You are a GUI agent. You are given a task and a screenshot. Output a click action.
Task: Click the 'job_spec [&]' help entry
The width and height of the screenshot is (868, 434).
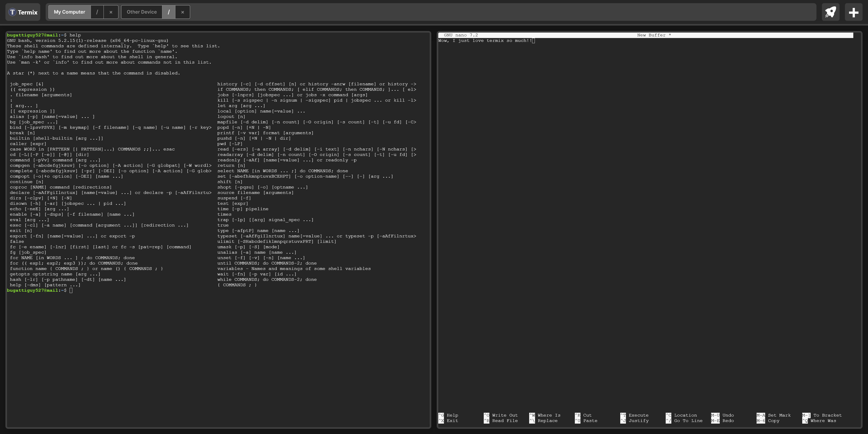coord(27,84)
